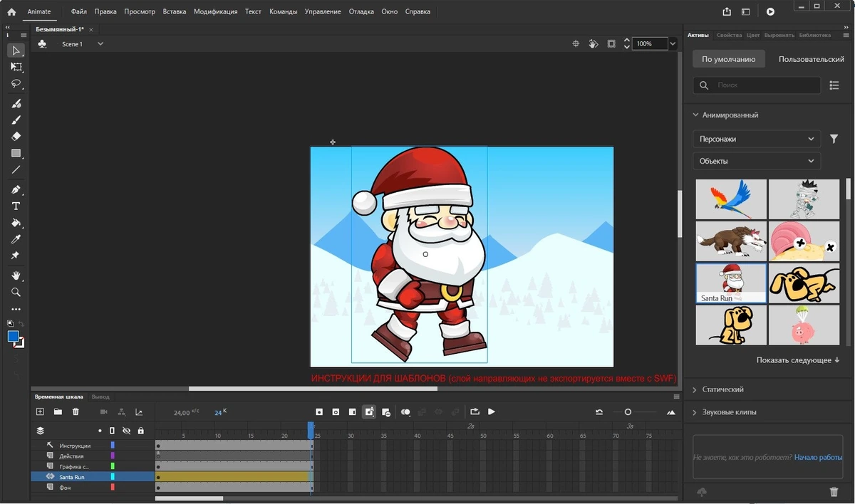Select the Free Transform tool
Viewport: 855px width, 504px height.
[x=16, y=67]
